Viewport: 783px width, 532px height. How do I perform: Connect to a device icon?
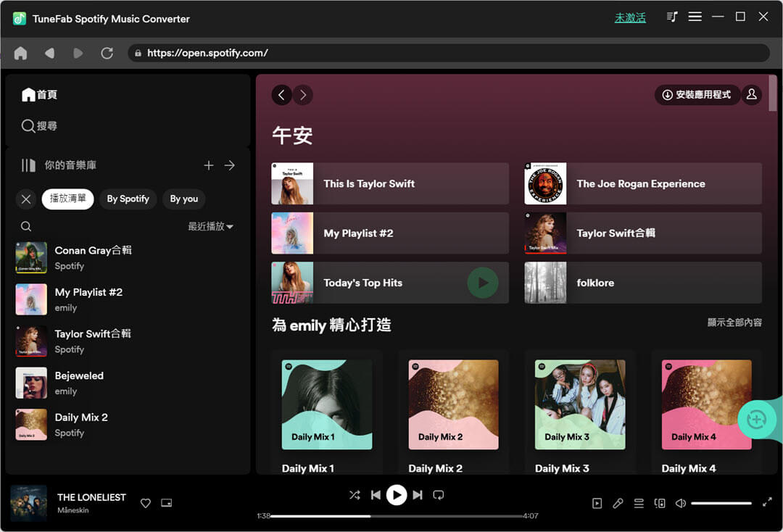[x=660, y=503]
